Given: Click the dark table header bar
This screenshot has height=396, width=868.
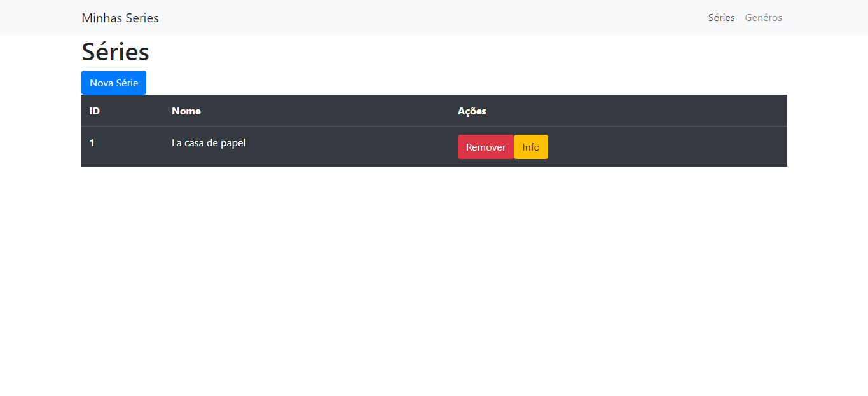Looking at the screenshot, I should pos(318,111).
